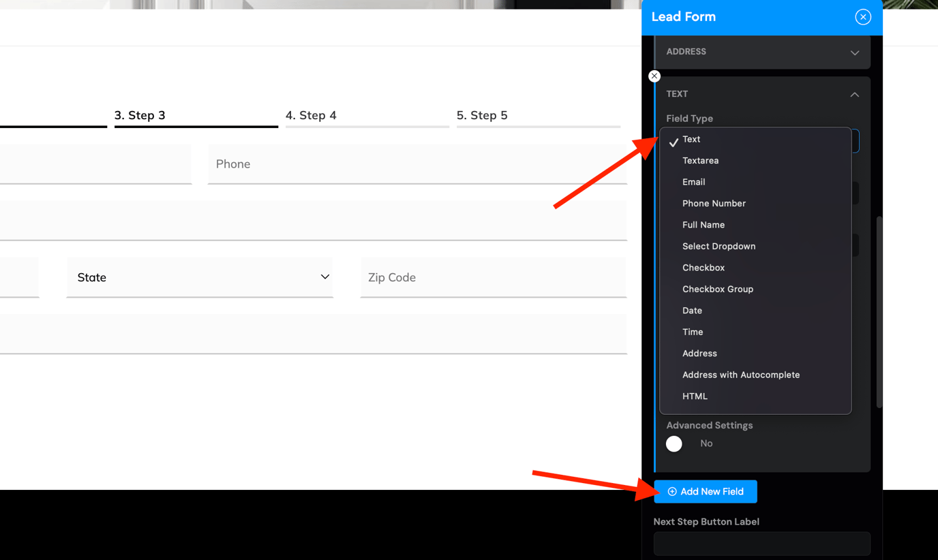Screen dimensions: 938x560
Task: Select the Phone Number field type
Action: coord(714,203)
